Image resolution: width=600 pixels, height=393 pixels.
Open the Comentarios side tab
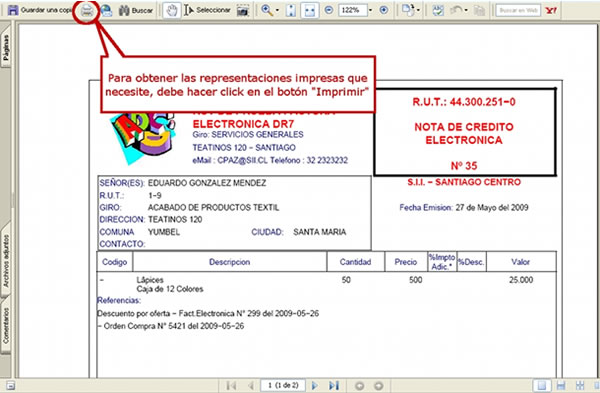(x=6, y=325)
